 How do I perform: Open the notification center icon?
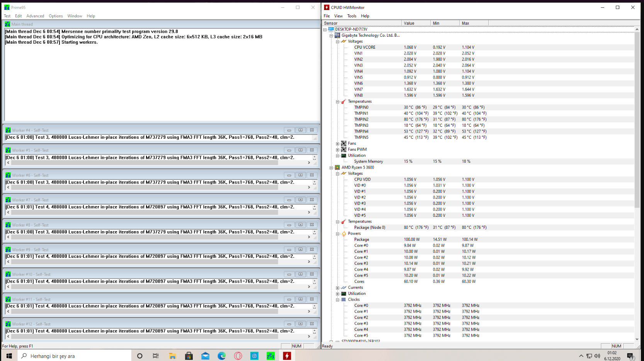pos(630,356)
